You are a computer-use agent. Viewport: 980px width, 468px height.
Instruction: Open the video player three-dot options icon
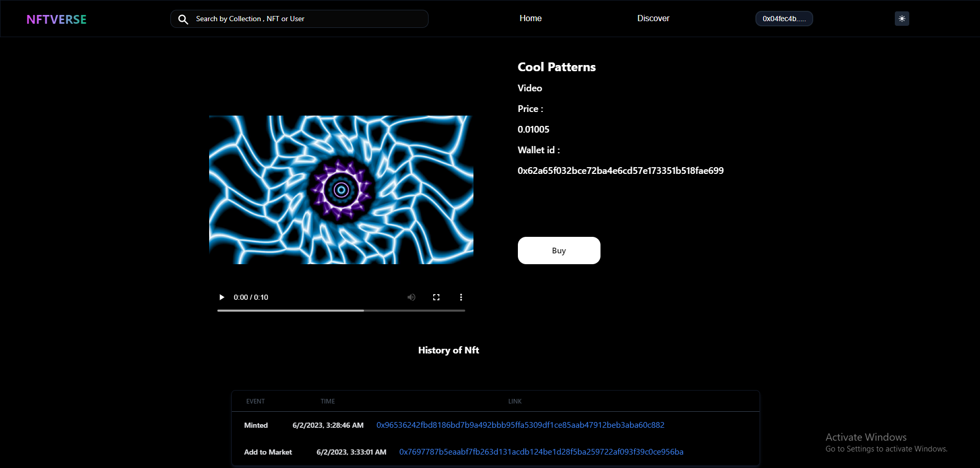[461, 297]
